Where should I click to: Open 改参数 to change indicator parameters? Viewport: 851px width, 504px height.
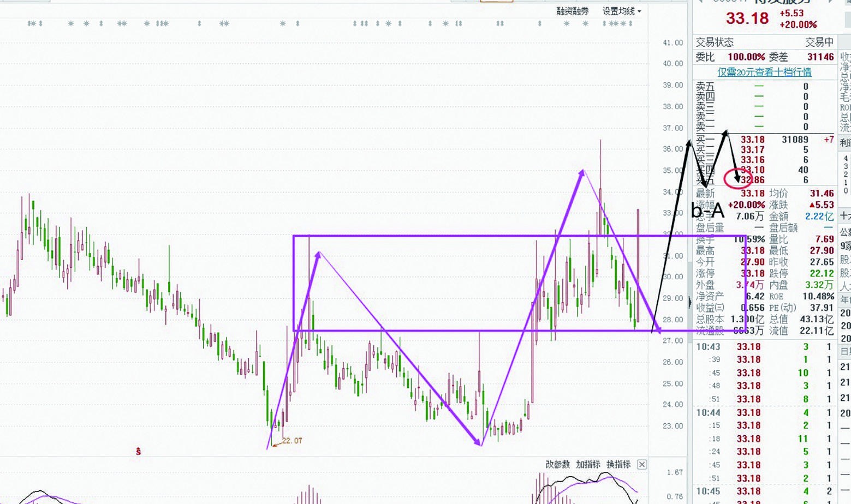point(557,464)
